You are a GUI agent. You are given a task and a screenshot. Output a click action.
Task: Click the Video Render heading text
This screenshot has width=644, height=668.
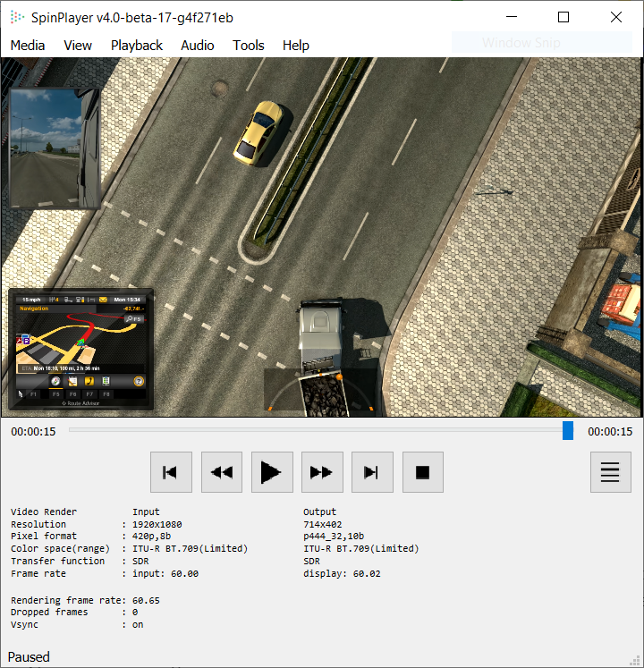coord(44,512)
